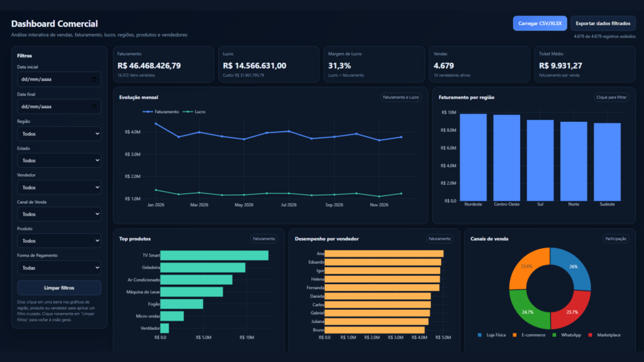Toggle Lucro series in line chart legend

coord(194,112)
